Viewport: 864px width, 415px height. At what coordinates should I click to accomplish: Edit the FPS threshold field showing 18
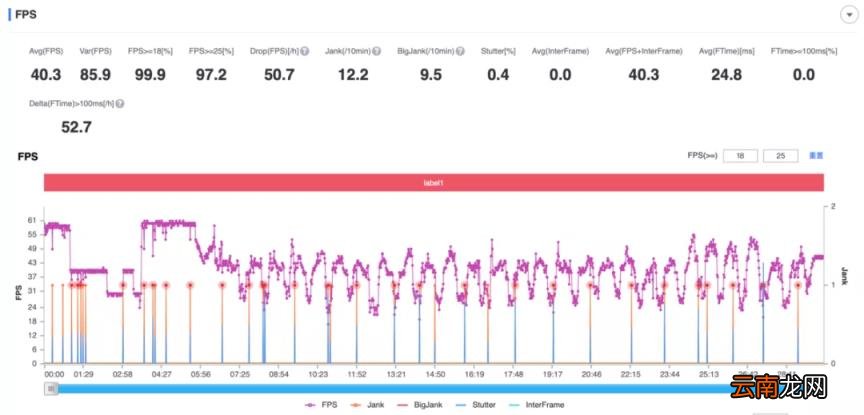pos(740,156)
